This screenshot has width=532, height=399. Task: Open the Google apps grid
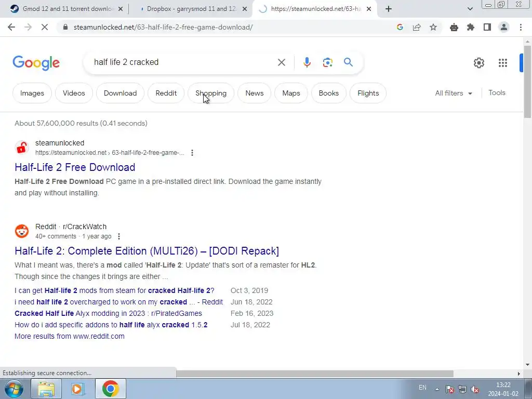[503, 63]
